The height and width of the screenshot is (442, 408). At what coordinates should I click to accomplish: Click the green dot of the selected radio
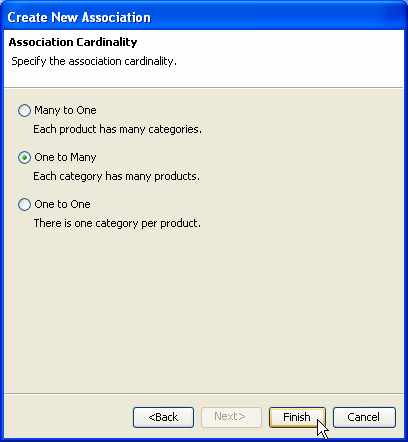24,158
